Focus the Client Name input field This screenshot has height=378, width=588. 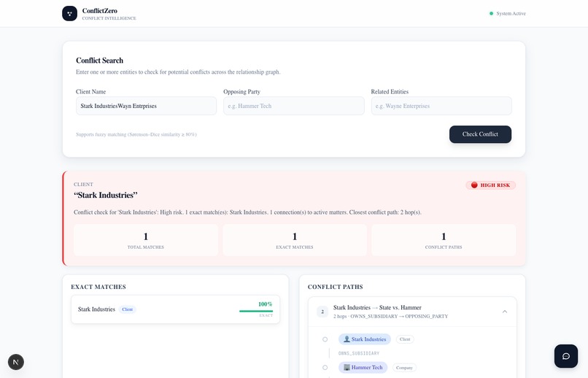(146, 106)
